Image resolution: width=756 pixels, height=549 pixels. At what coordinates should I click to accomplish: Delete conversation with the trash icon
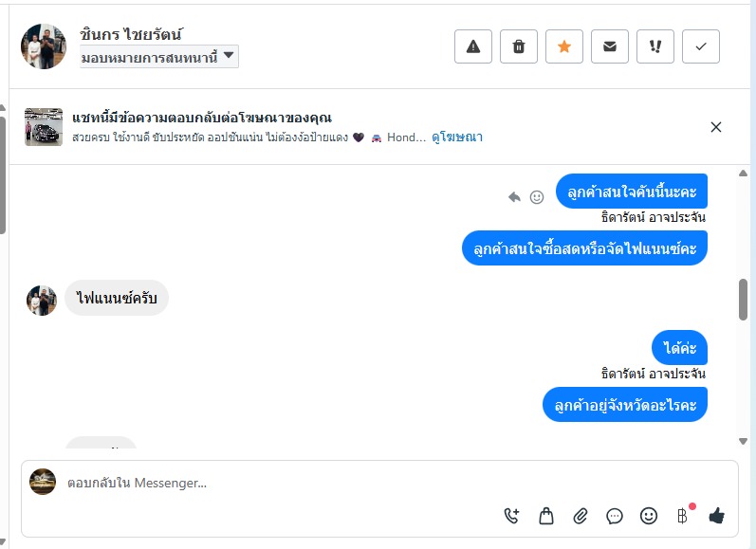519,46
